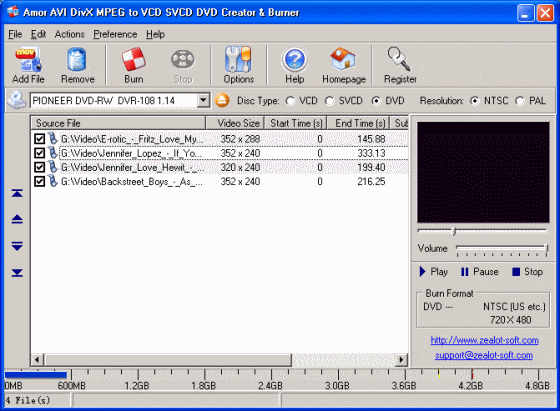Click the End Time (s) column header
This screenshot has height=411, width=560.
click(358, 123)
